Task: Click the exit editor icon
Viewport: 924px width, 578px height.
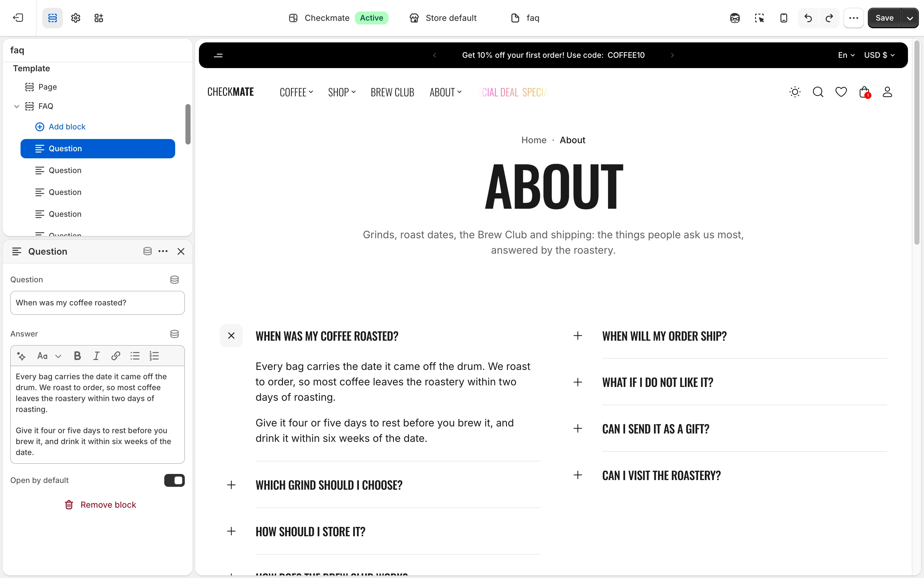Action: point(18,18)
